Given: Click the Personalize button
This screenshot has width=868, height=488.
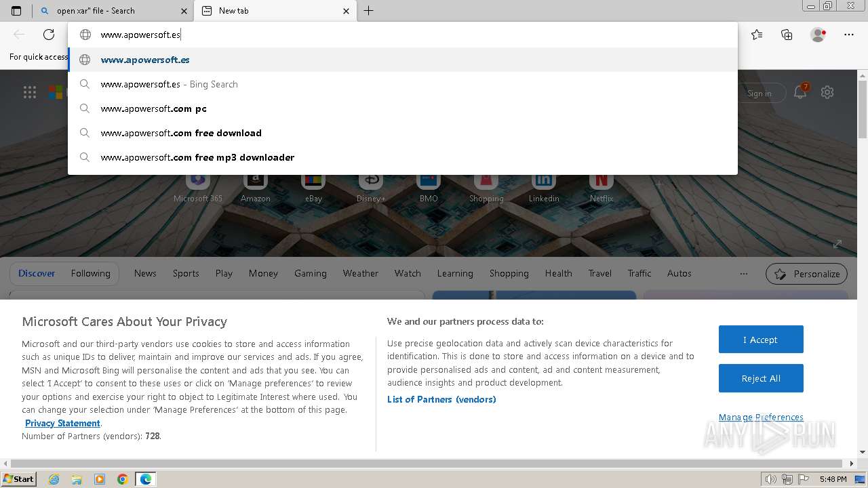Looking at the screenshot, I should pyautogui.click(x=807, y=274).
